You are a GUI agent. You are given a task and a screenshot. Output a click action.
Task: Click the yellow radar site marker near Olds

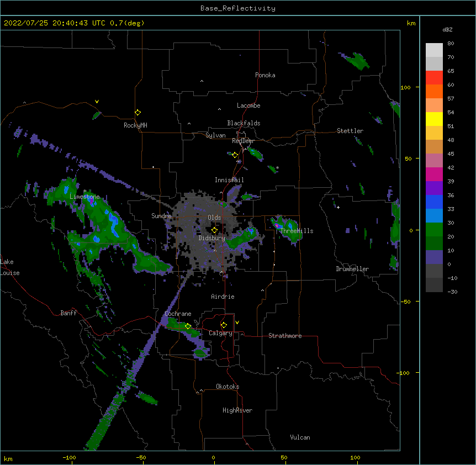[x=214, y=230]
